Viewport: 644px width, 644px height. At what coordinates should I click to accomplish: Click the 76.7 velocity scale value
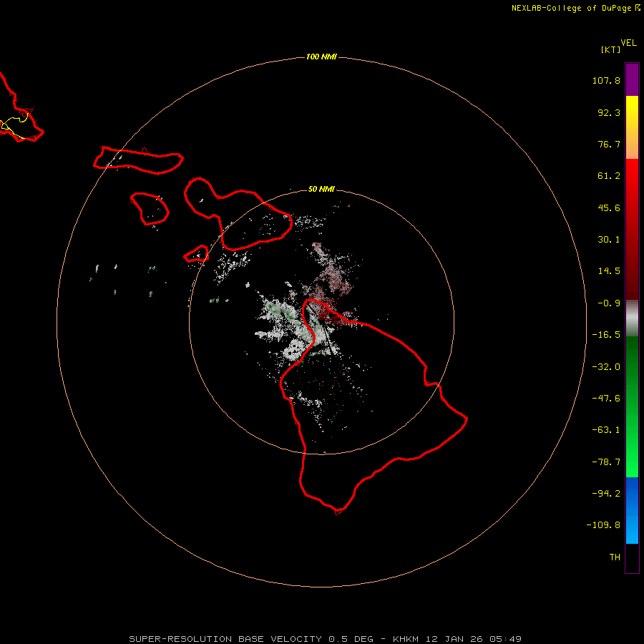(x=609, y=144)
